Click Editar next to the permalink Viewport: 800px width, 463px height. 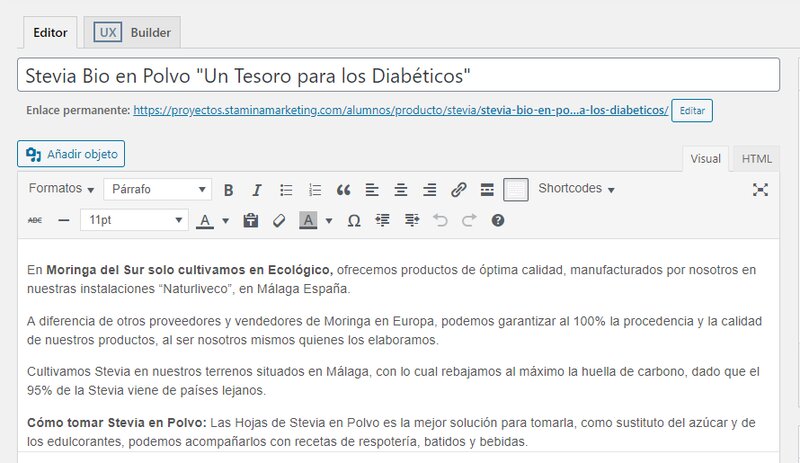pyautogui.click(x=692, y=111)
